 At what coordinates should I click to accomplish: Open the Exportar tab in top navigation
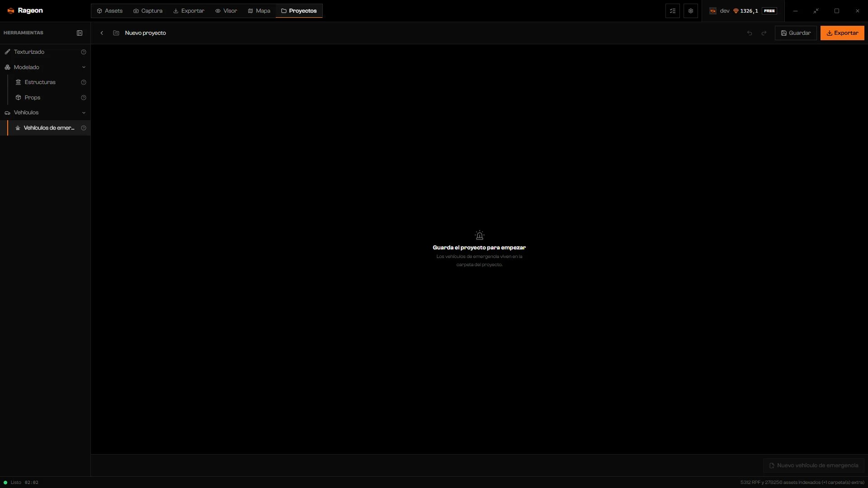tap(189, 11)
